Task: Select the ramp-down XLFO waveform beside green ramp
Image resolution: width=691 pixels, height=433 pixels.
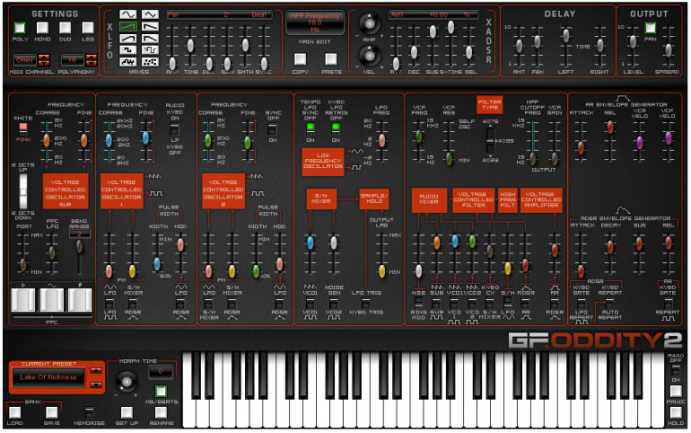Action: click(150, 27)
